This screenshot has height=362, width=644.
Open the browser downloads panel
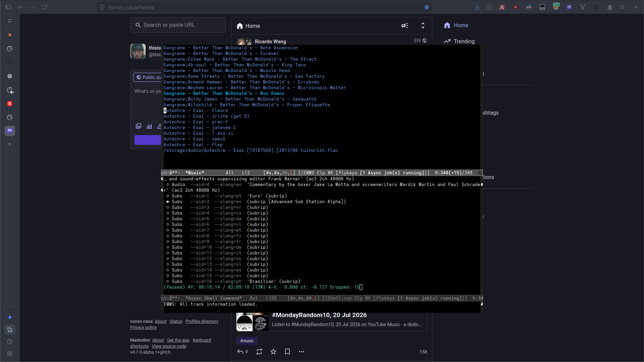(x=477, y=7)
